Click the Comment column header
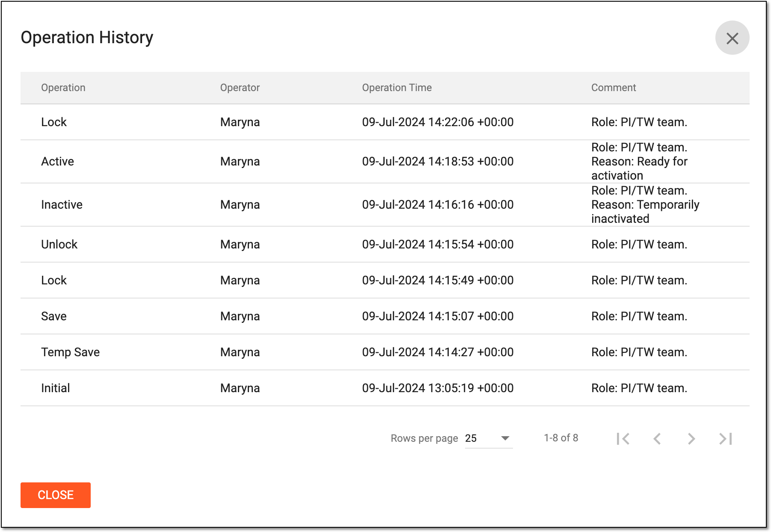The width and height of the screenshot is (771, 532). 614,88
